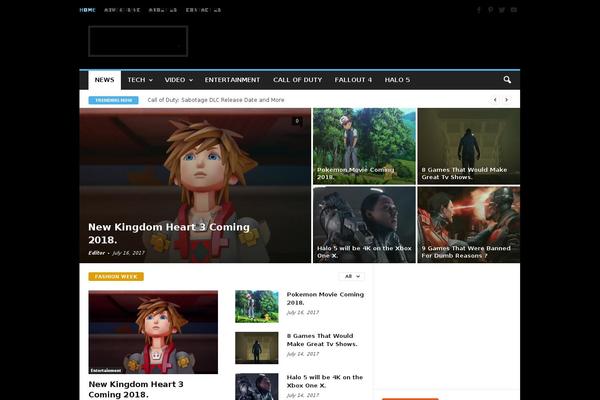Click July 16, 2017 date on featured article
The height and width of the screenshot is (400, 600).
coord(129,253)
